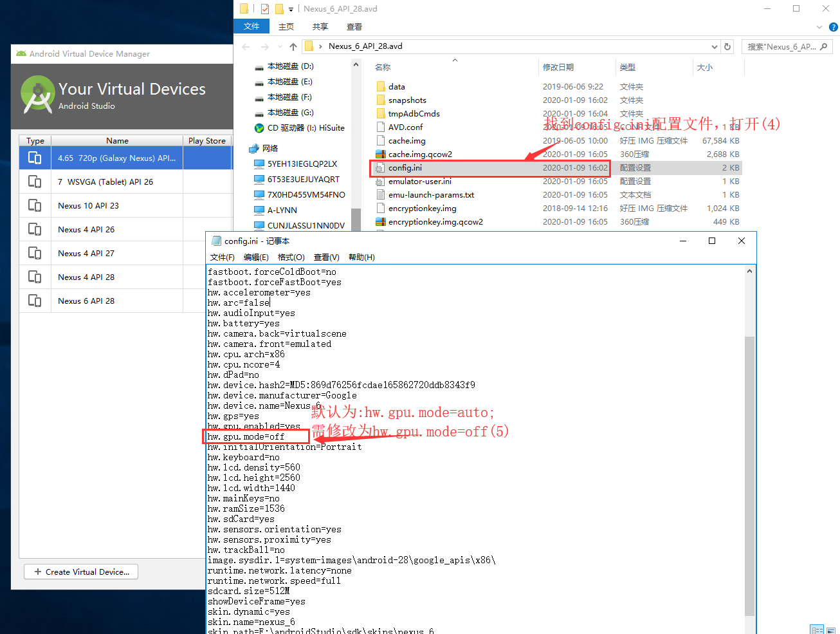Click the local disk (D:) drive icon

click(259, 66)
